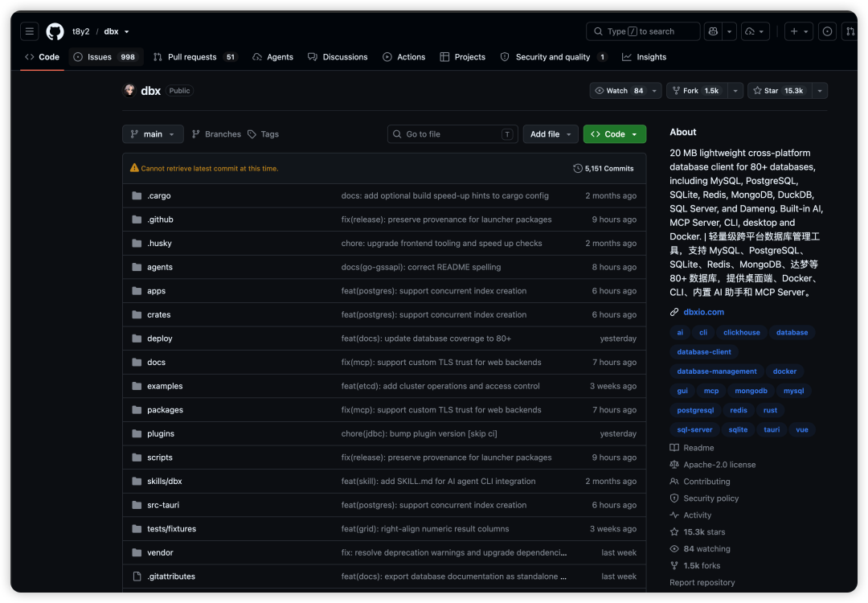
Task: Open the Security policy link
Action: click(x=710, y=498)
